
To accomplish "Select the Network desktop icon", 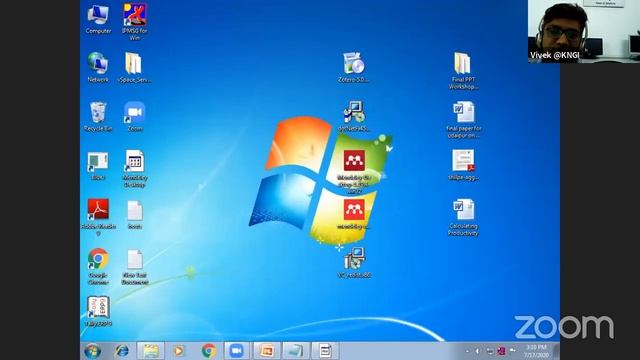I will [x=98, y=67].
